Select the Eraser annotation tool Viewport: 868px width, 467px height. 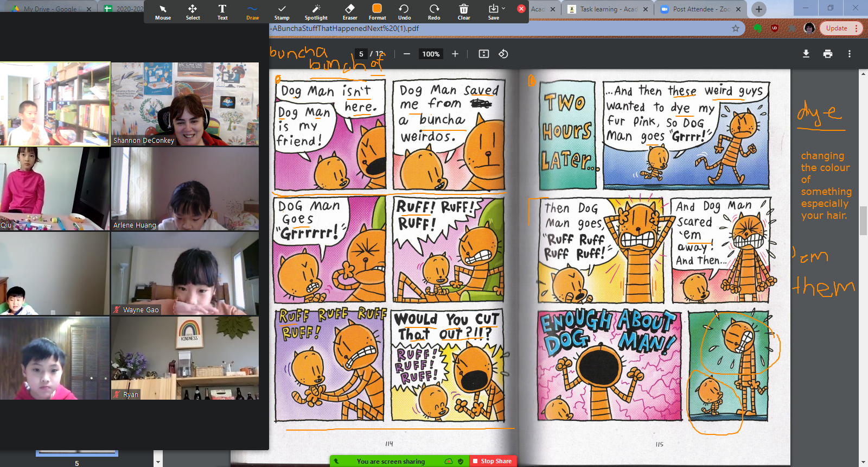(x=350, y=12)
